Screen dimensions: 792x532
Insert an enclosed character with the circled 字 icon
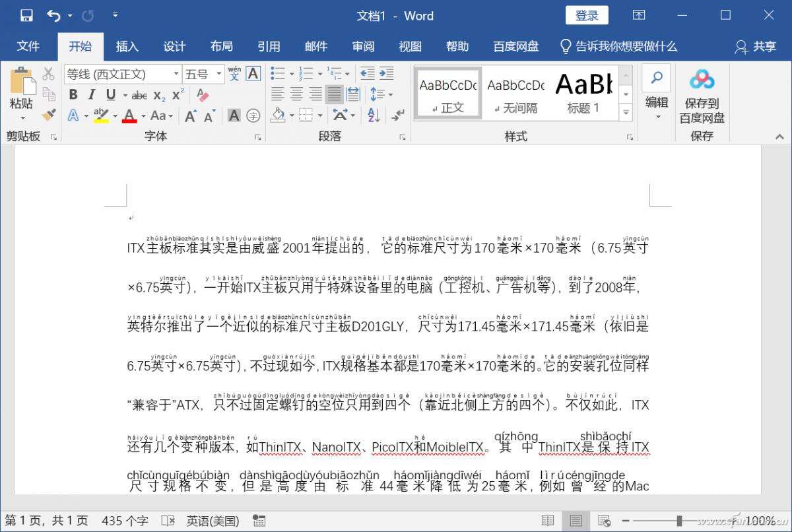click(253, 116)
